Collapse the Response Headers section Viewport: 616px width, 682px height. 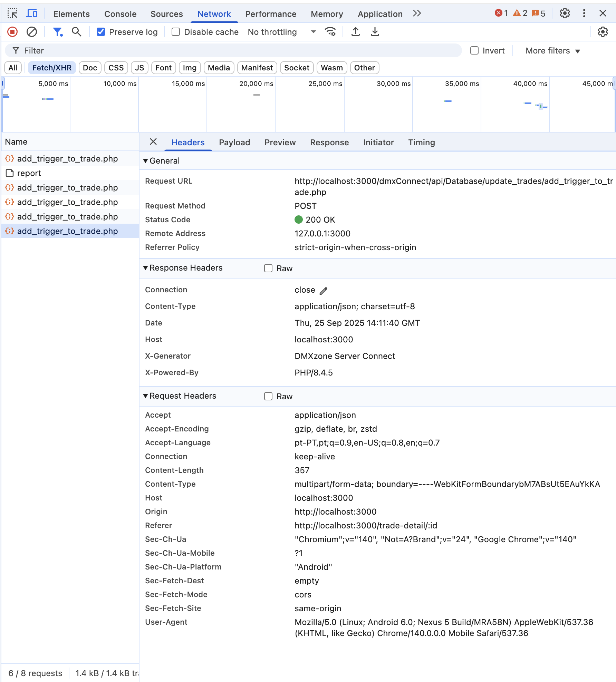point(145,268)
